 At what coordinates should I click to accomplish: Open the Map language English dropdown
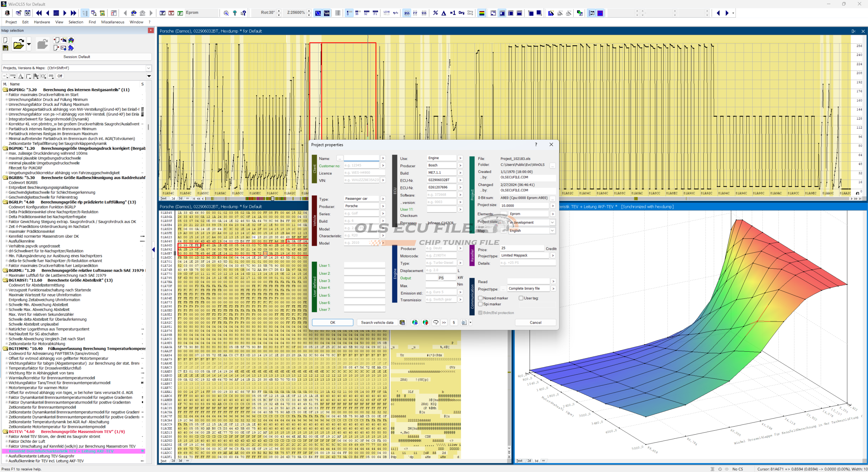coord(552,231)
